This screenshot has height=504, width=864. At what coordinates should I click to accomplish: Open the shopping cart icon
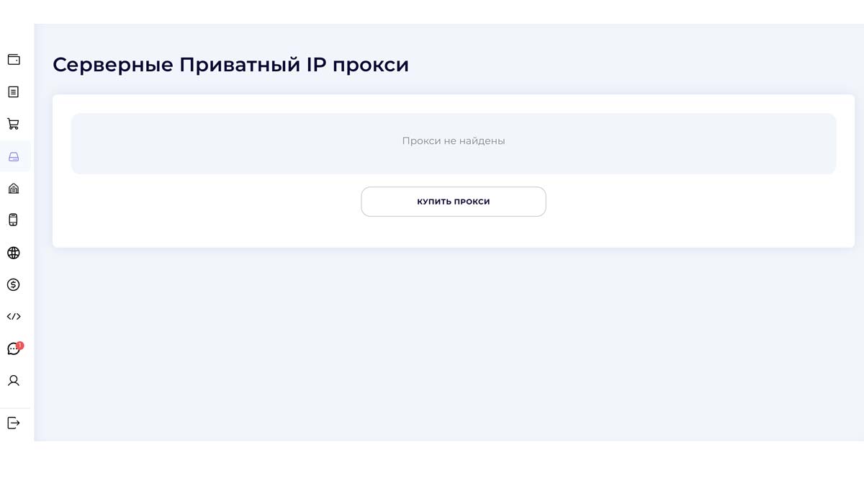pos(14,124)
